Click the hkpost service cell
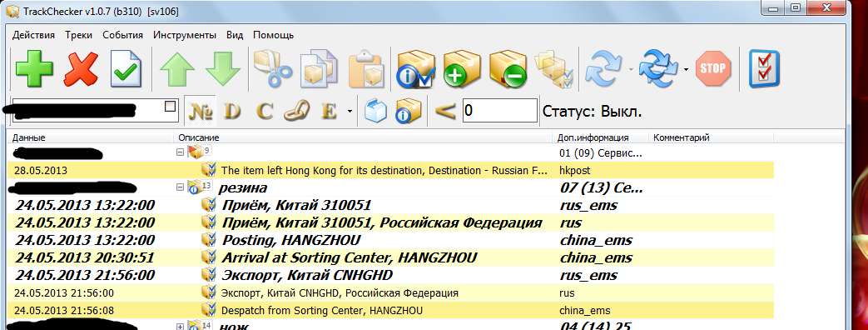 coord(574,171)
